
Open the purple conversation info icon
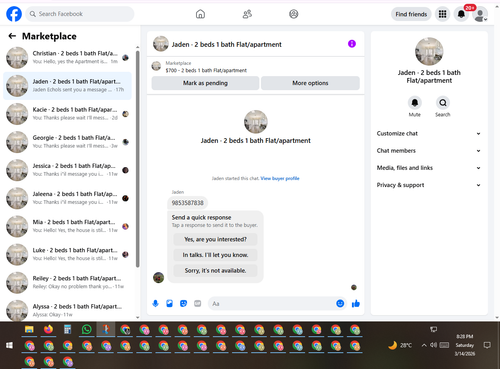coord(352,44)
